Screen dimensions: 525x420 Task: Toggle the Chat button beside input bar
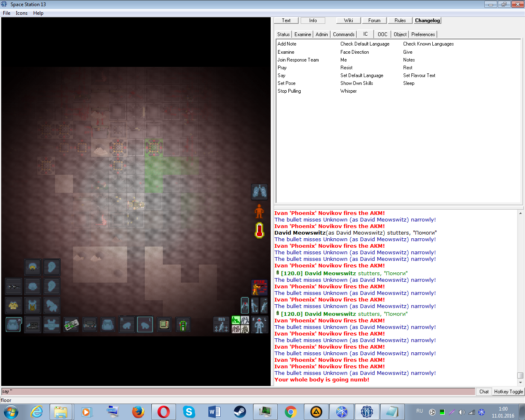[x=484, y=392]
